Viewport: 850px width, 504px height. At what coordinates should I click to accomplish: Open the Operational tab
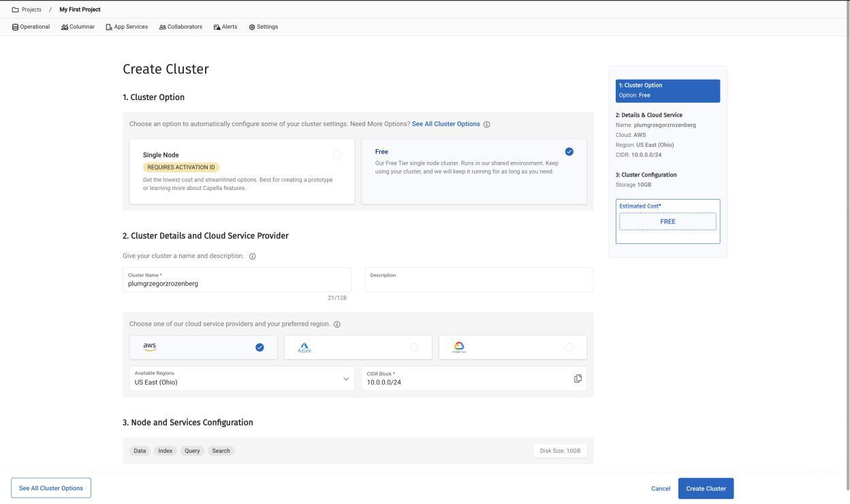click(31, 27)
